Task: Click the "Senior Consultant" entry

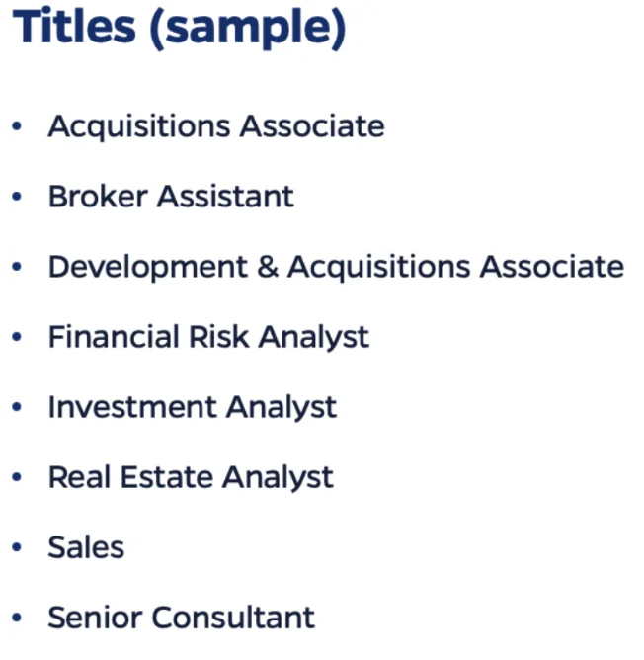Action: (182, 618)
